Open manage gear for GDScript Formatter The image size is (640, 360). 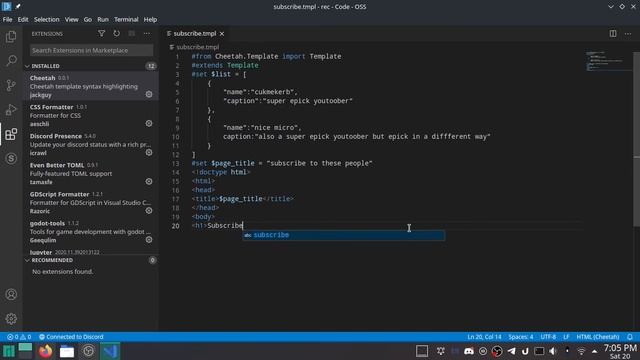[x=149, y=211]
